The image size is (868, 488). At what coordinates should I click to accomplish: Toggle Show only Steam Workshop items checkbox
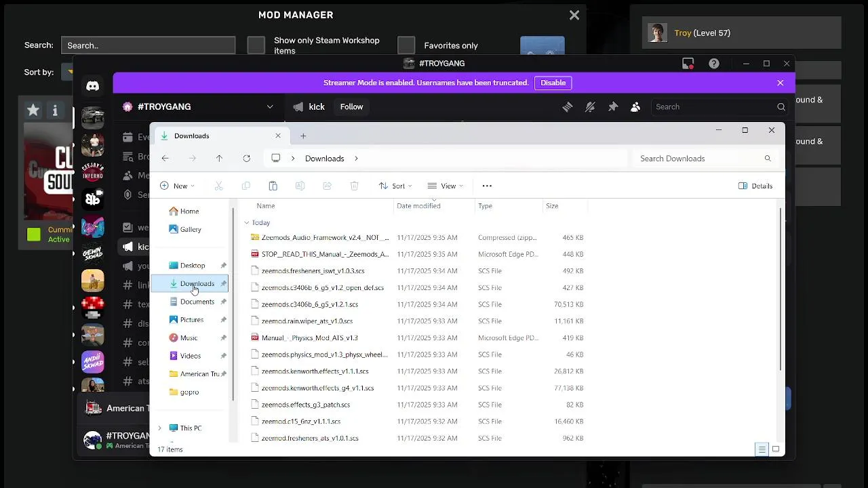[256, 45]
